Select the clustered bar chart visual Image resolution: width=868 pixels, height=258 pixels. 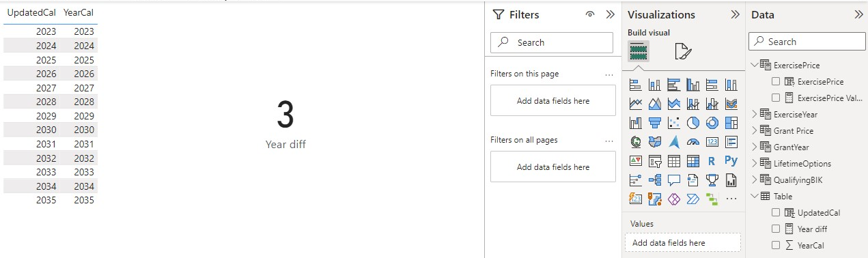pyautogui.click(x=673, y=85)
